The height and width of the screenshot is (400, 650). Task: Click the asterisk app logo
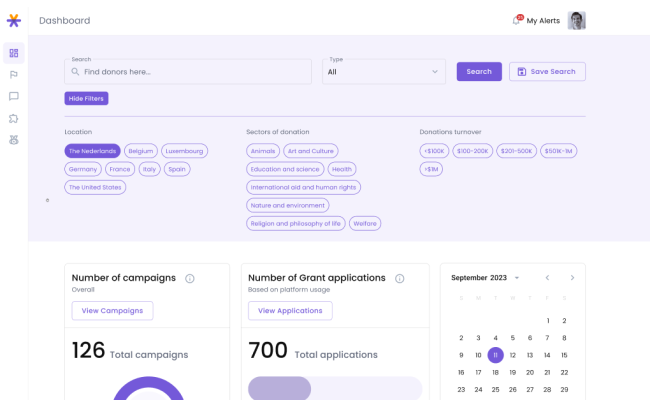point(14,20)
